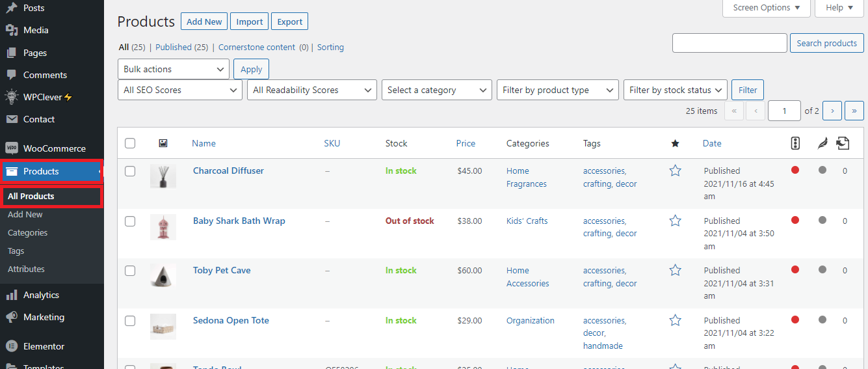
Task: Jump to last page double arrow
Action: pos(854,111)
